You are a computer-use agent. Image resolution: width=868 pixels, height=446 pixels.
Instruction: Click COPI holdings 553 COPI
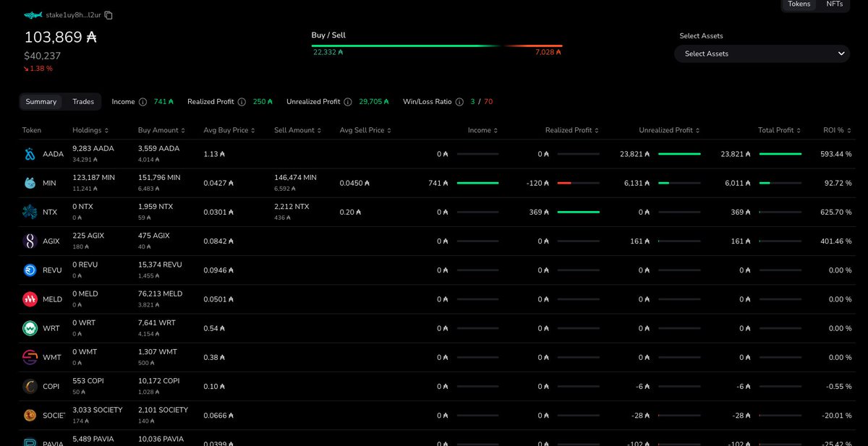(x=89, y=381)
